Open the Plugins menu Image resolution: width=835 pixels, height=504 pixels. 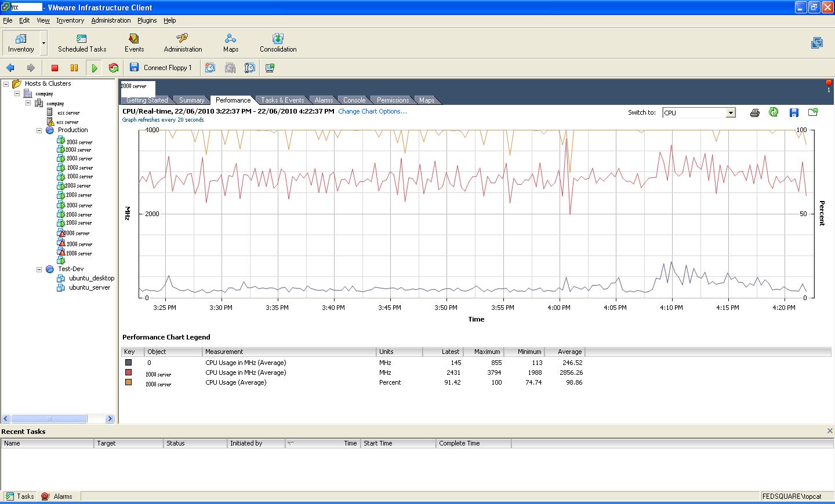[147, 20]
